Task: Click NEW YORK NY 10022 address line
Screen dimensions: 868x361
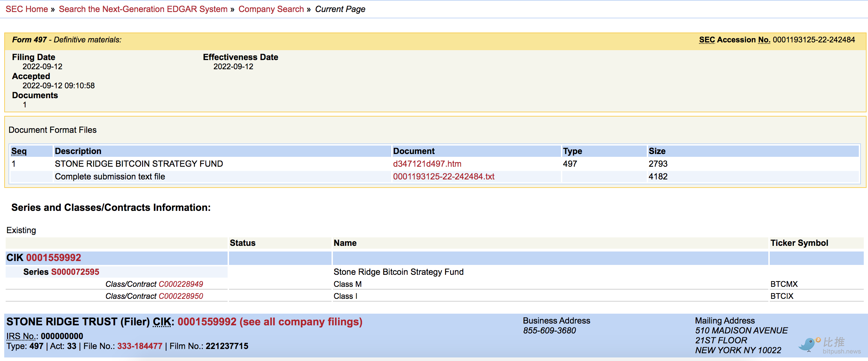Action: (x=738, y=350)
